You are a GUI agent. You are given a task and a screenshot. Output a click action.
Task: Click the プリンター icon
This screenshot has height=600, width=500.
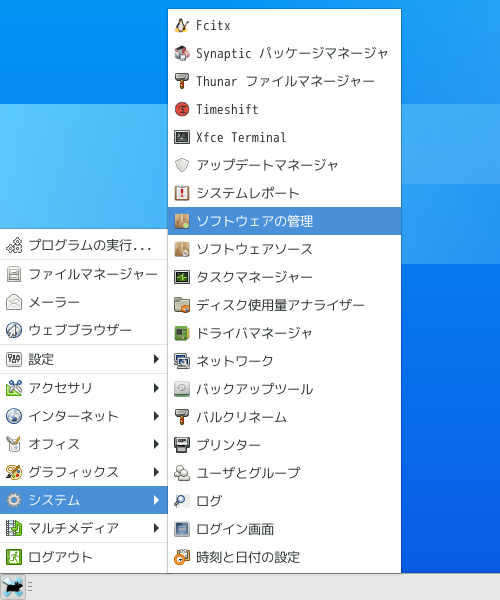(x=182, y=445)
